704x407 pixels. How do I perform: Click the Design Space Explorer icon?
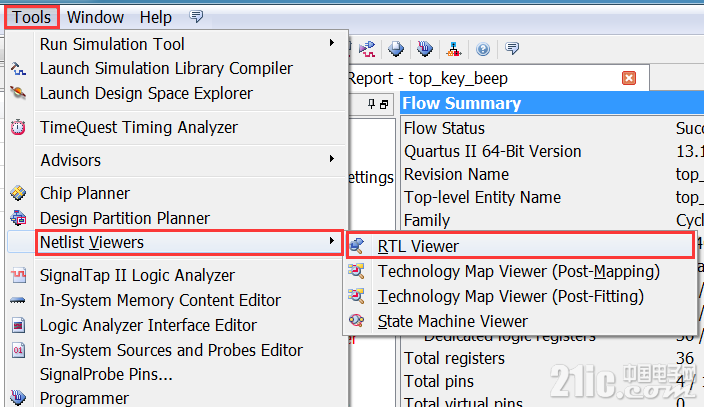[x=18, y=93]
